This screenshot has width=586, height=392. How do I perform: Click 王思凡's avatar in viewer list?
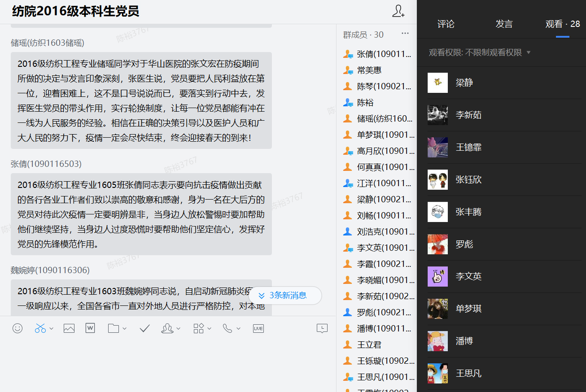tap(437, 373)
